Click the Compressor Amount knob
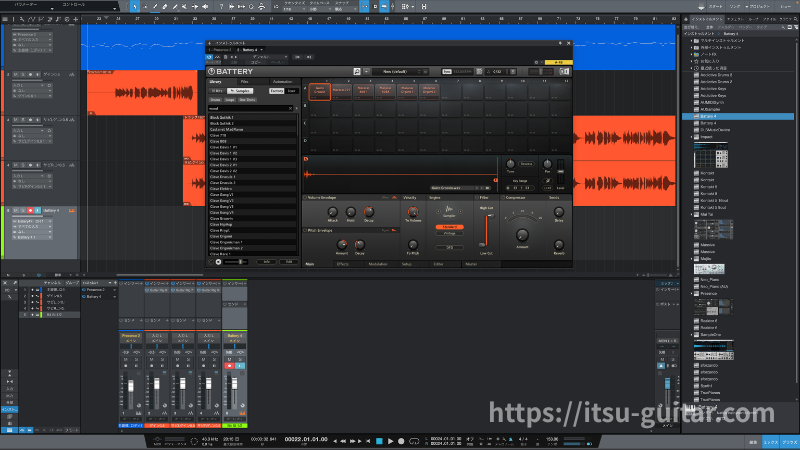800x450 pixels. (522, 235)
